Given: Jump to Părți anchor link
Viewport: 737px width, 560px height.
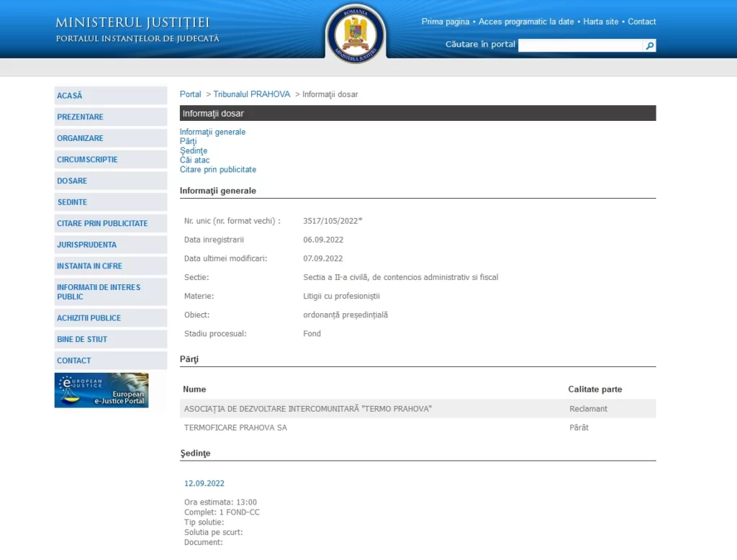Looking at the screenshot, I should point(188,142).
